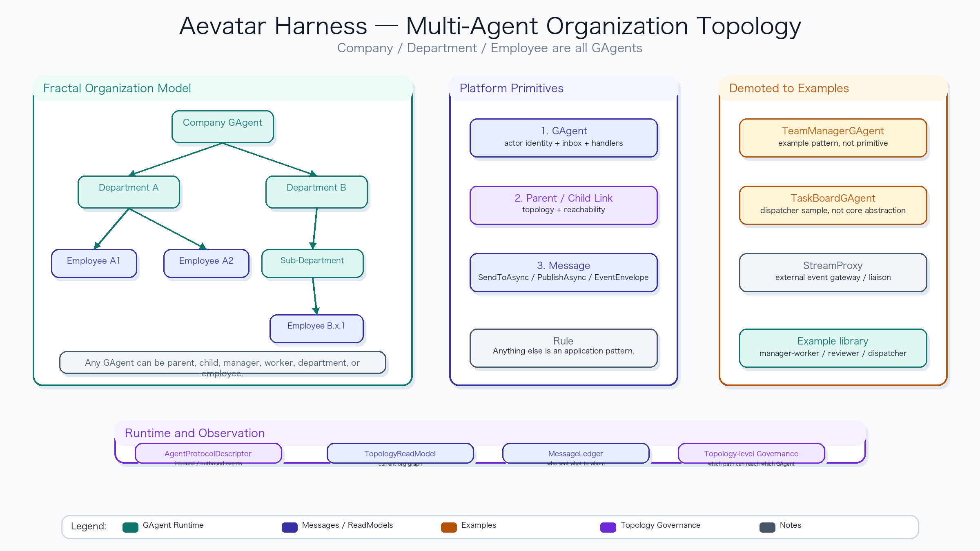This screenshot has width=980, height=551.
Task: Click 'who sent what to whom' caption
Action: click(x=576, y=464)
